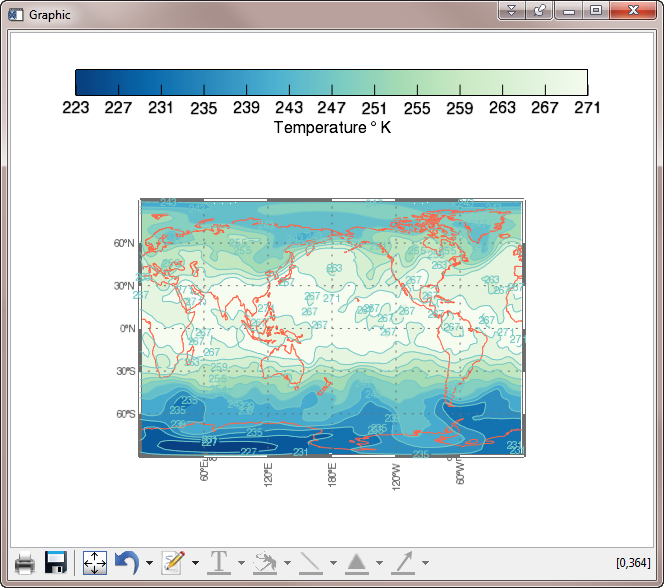Click the '60°S' latitude axis label

pos(126,414)
